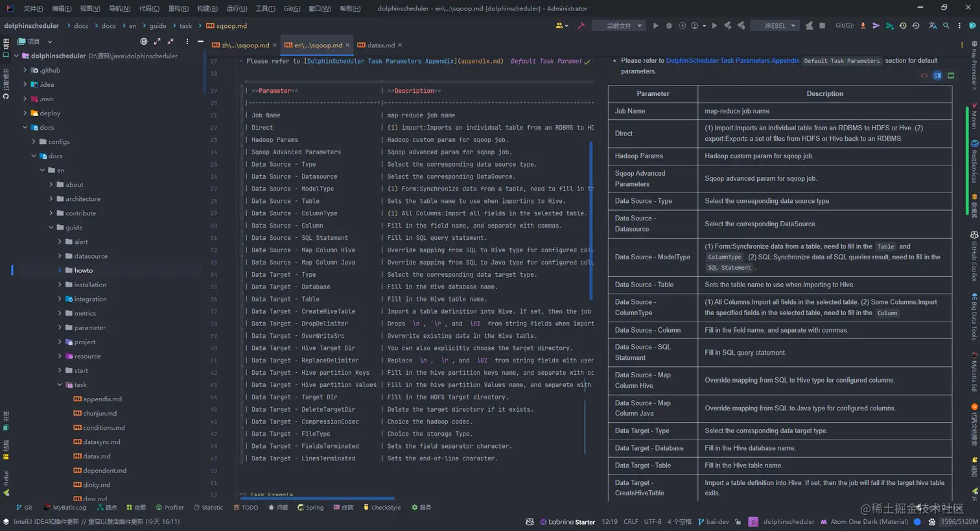The height and width of the screenshot is (531, 980).
Task: Collapse all icon in project panel header
Action: [170, 41]
